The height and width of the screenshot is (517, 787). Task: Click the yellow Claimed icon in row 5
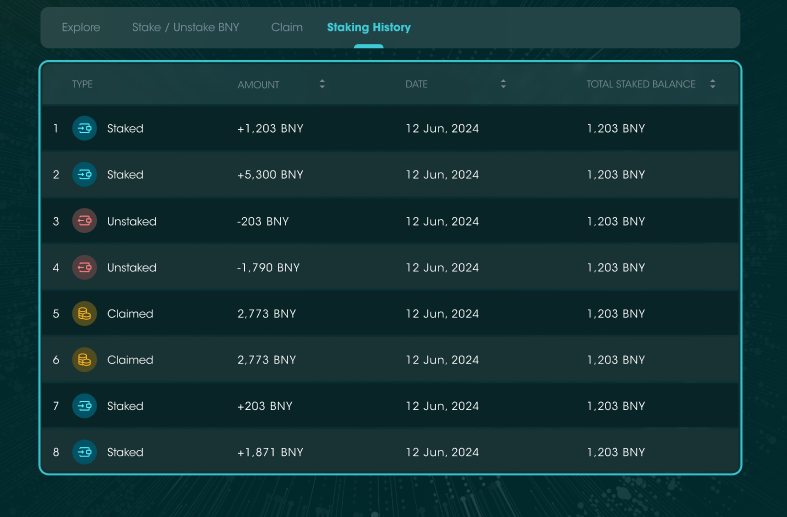point(85,313)
